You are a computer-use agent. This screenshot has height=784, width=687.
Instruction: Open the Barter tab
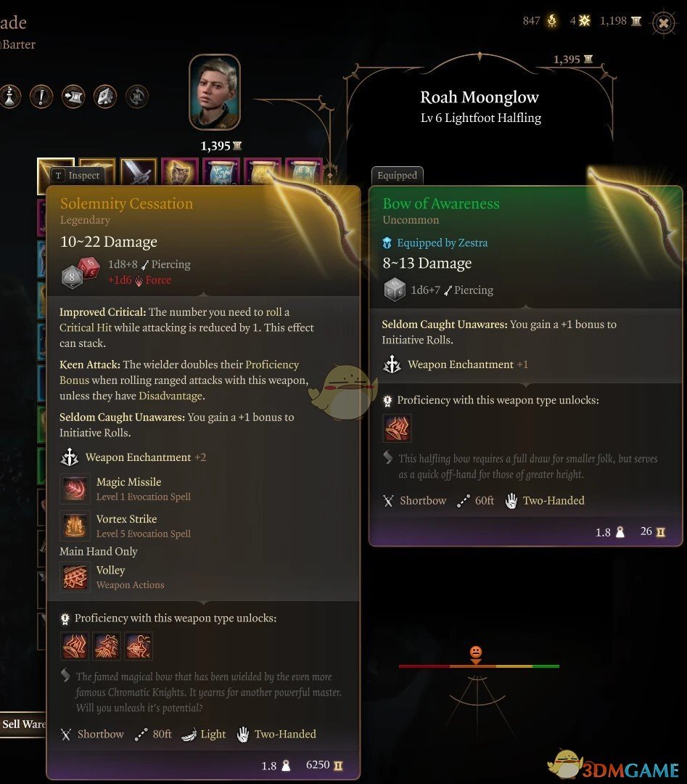(18, 44)
